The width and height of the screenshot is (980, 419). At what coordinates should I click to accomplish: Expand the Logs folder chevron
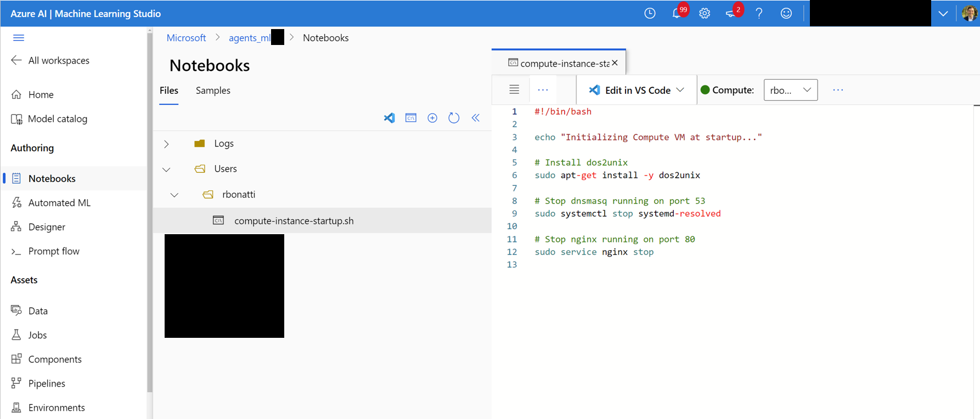pyautogui.click(x=166, y=144)
